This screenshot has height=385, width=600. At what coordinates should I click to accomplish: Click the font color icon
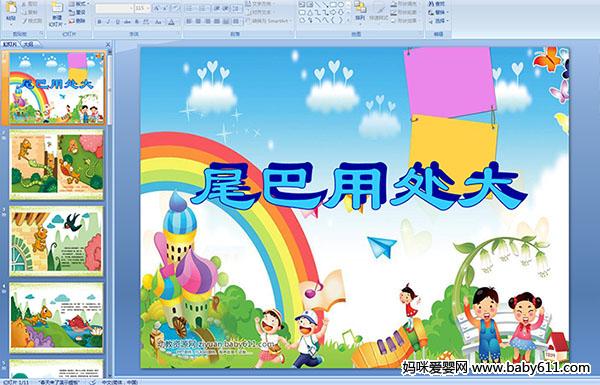click(171, 22)
